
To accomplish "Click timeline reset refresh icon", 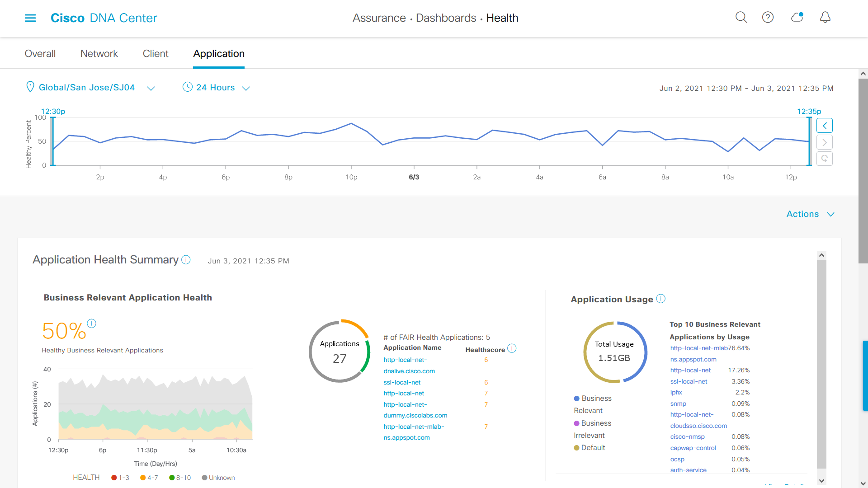I will [824, 159].
